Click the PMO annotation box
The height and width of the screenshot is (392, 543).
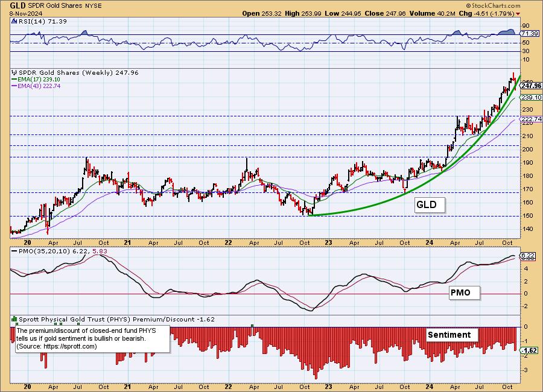pyautogui.click(x=464, y=292)
